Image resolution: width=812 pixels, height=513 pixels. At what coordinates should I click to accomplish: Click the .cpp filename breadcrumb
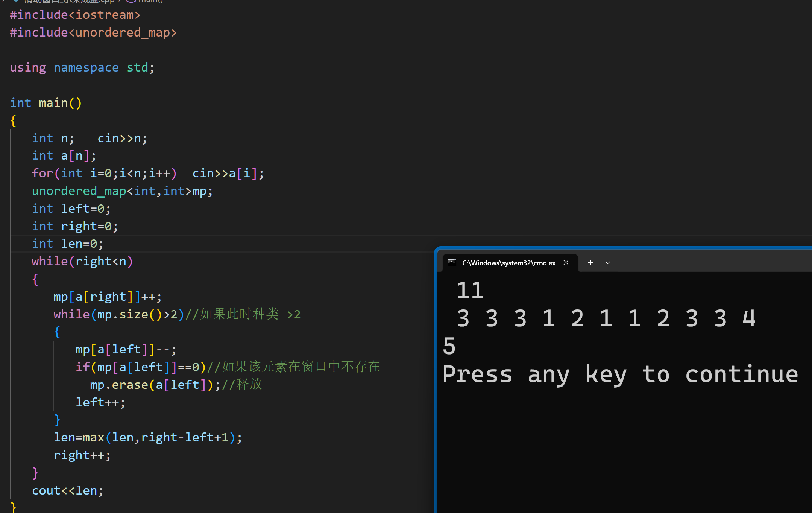tap(70, 1)
